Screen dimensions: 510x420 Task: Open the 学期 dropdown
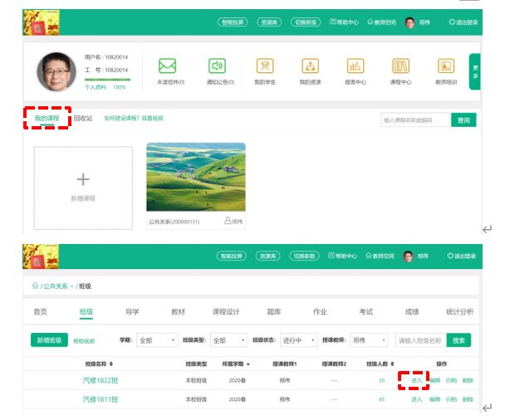coord(158,340)
